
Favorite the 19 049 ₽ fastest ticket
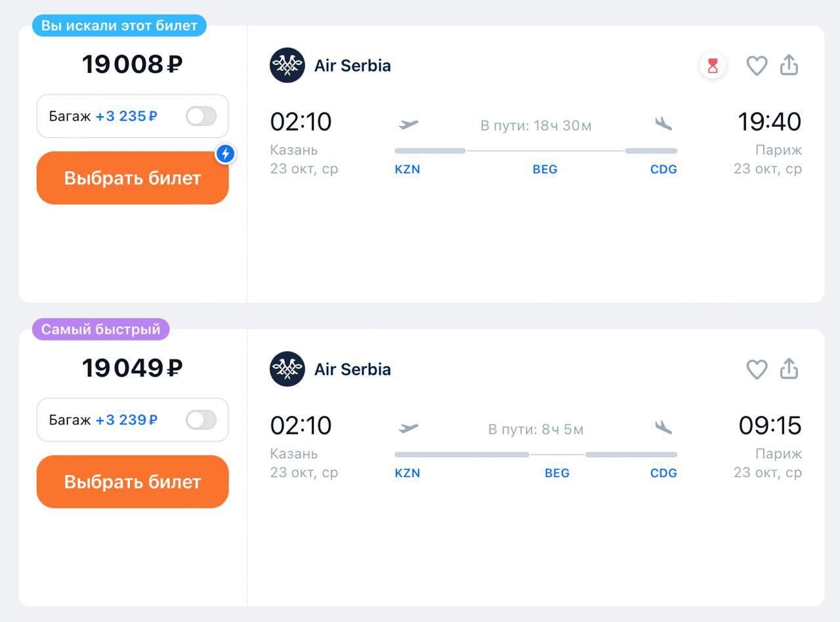tap(757, 369)
